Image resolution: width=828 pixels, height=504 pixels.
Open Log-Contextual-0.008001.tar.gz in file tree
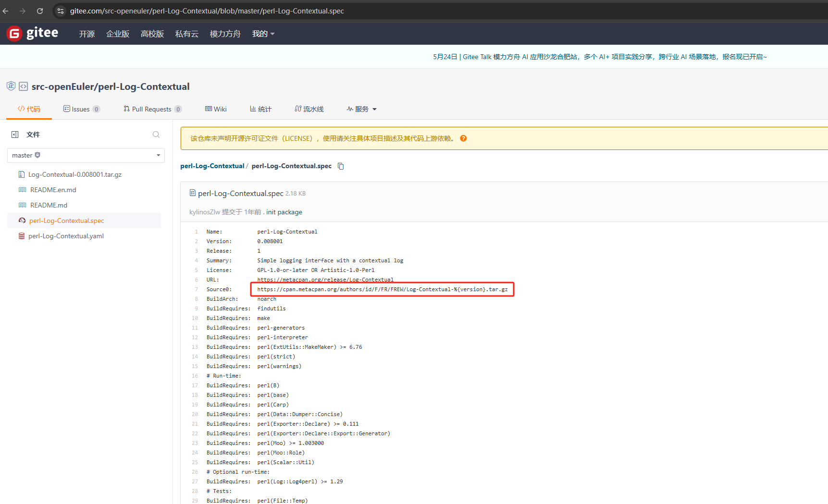click(74, 174)
